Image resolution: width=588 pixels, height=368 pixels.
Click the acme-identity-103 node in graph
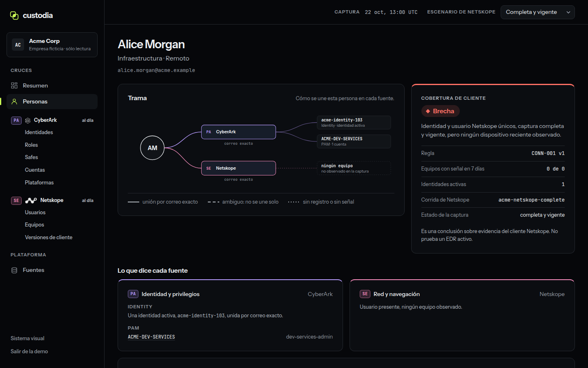coord(354,122)
